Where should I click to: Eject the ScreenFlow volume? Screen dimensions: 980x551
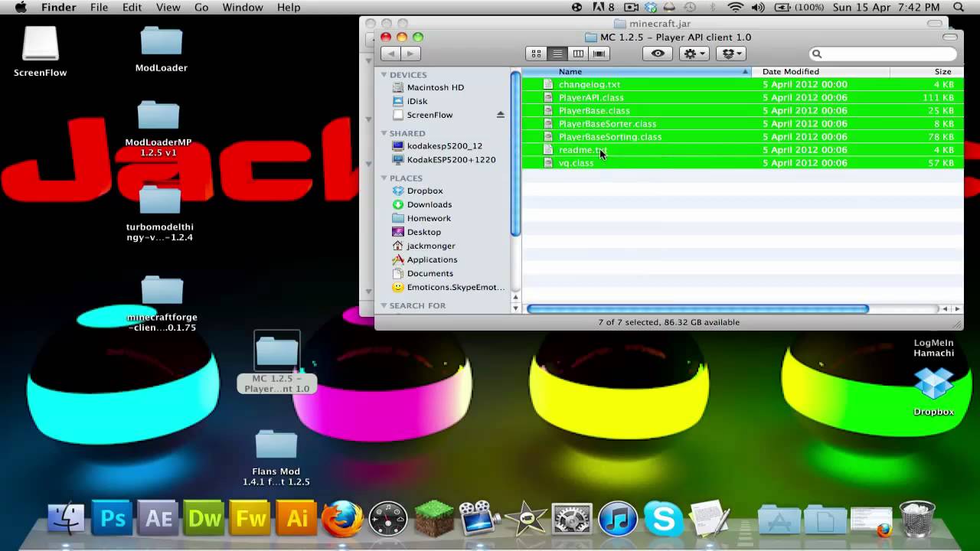tap(501, 115)
